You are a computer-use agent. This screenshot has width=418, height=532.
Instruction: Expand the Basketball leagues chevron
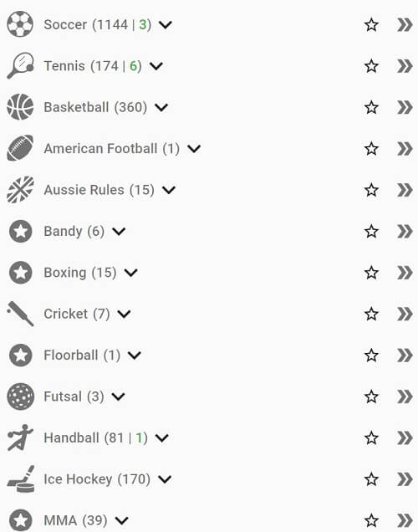(161, 108)
